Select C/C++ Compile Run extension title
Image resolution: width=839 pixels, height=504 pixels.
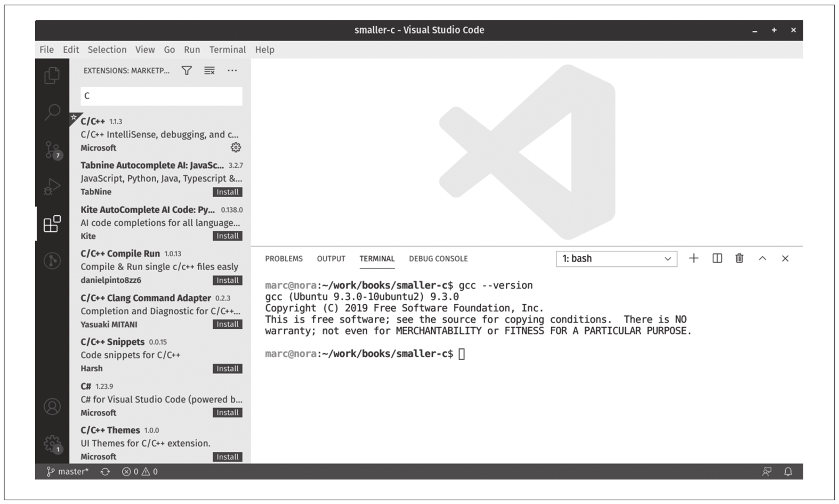pos(120,254)
